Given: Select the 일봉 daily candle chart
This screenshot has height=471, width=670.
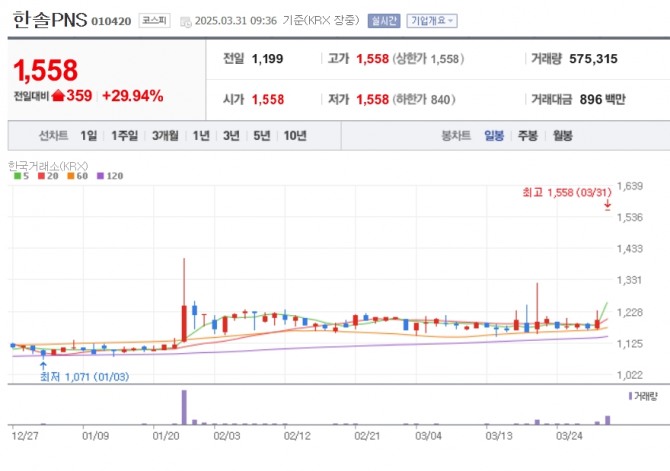Looking at the screenshot, I should click(494, 136).
